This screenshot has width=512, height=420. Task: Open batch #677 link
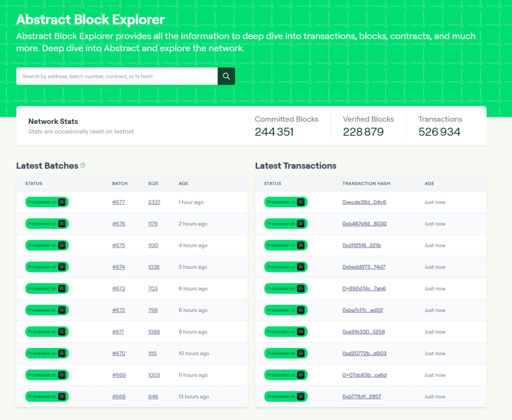[118, 202]
